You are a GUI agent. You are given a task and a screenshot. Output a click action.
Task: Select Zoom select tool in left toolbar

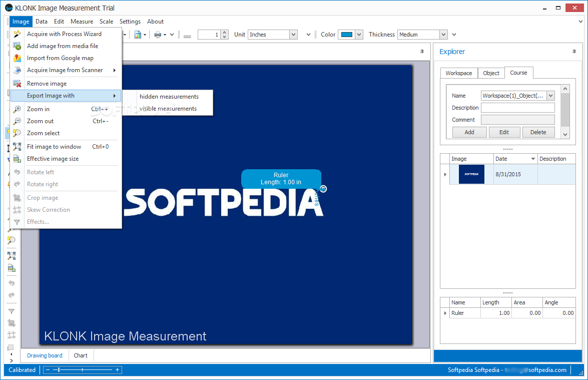[12, 240]
